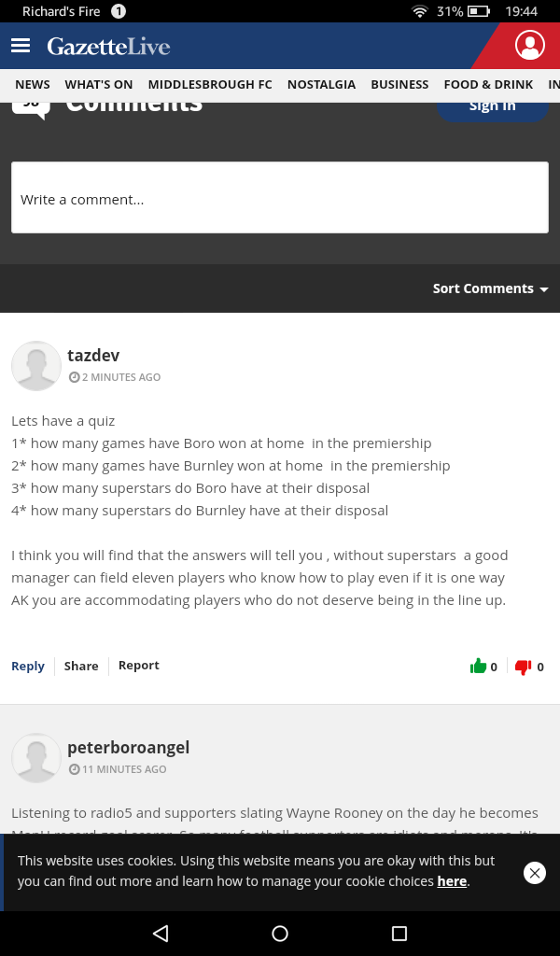Screen dimensions: 560x956
Task: Open peterboroangel's profile avatar
Action: pos(36,758)
